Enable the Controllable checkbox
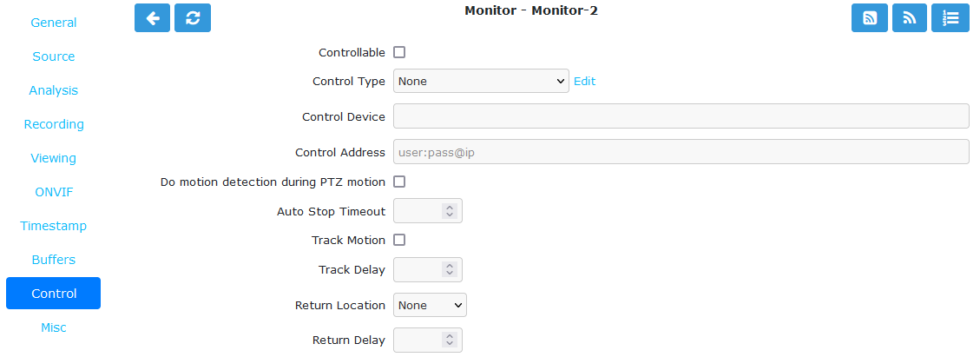The image size is (980, 357). pos(398,52)
